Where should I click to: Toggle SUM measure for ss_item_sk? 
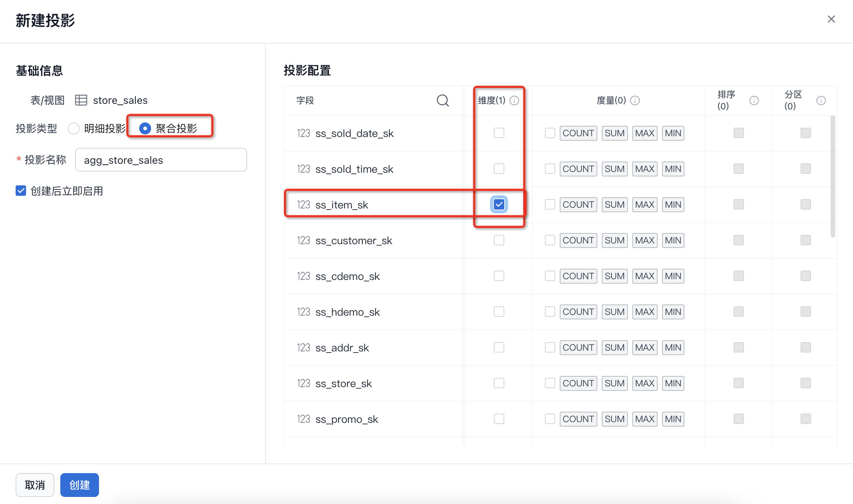pos(614,205)
